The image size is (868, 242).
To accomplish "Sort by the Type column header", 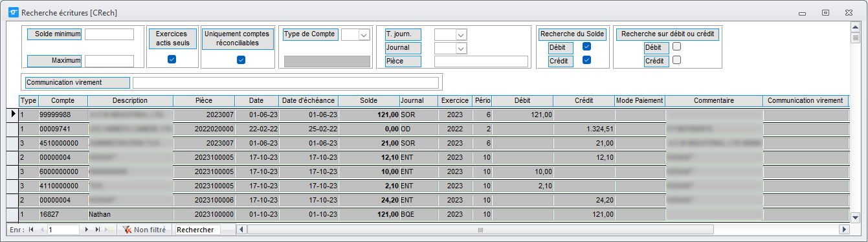I will 28,101.
